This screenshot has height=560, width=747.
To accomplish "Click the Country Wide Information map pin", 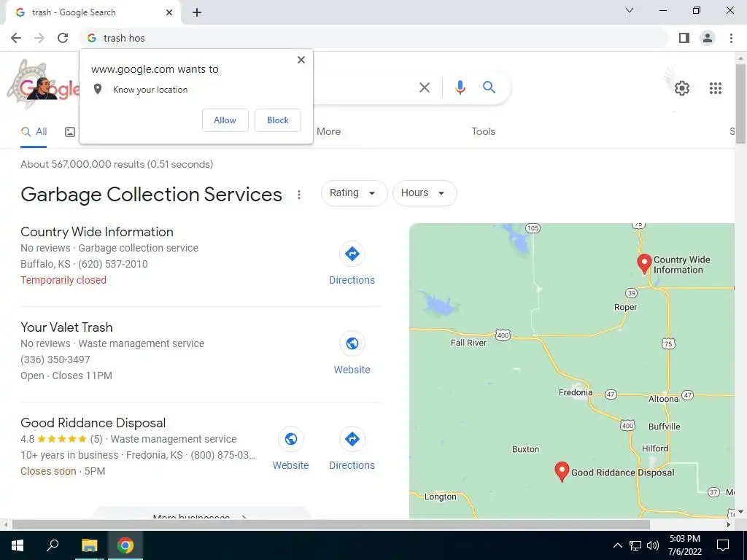I will point(644,262).
